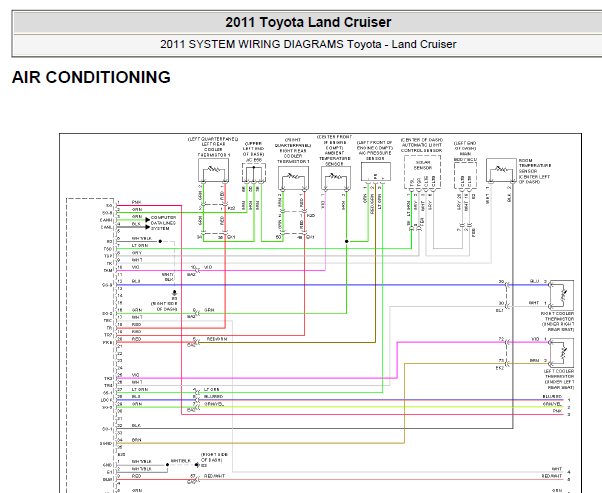Click the 'LOCK' terminal label on the left
Screen dimensions: 602x493
[107, 400]
